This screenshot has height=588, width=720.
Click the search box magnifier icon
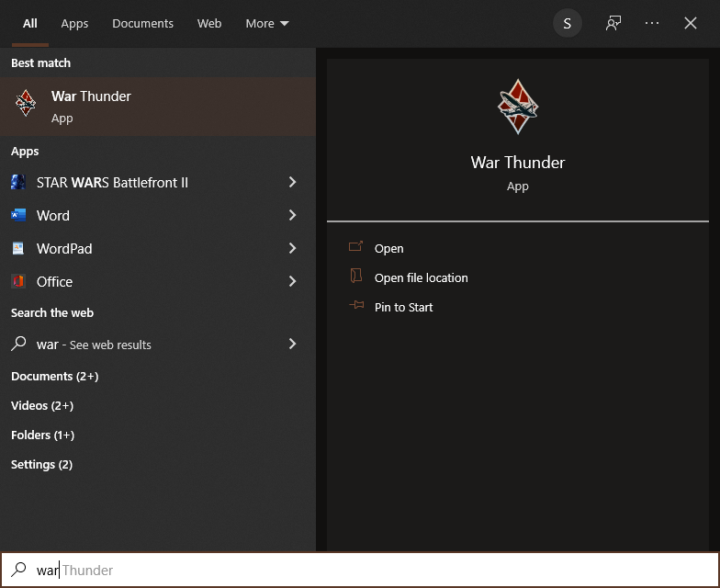18,570
